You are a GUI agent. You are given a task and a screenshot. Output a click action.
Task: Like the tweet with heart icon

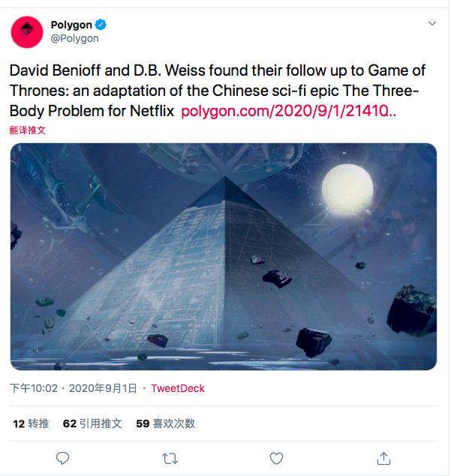[276, 459]
